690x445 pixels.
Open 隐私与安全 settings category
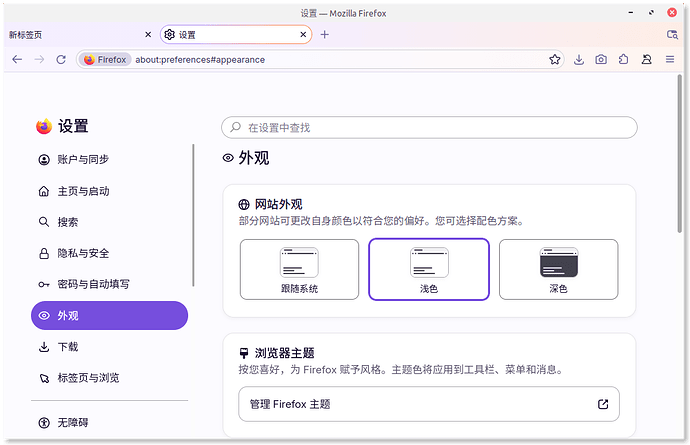(109, 253)
